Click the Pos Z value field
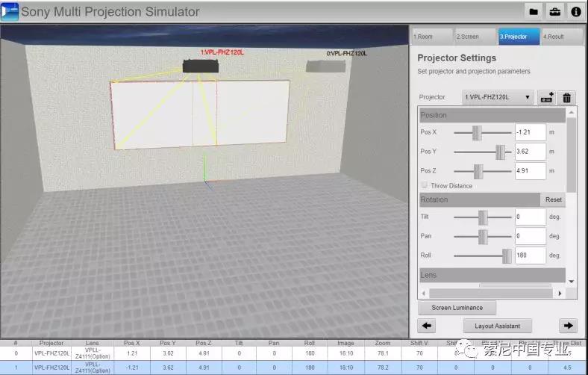 click(531, 171)
